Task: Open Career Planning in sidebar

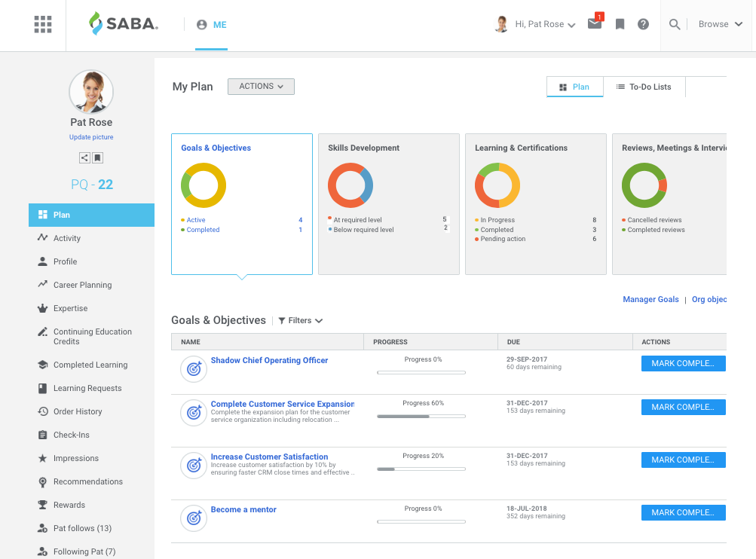Action: click(x=82, y=285)
